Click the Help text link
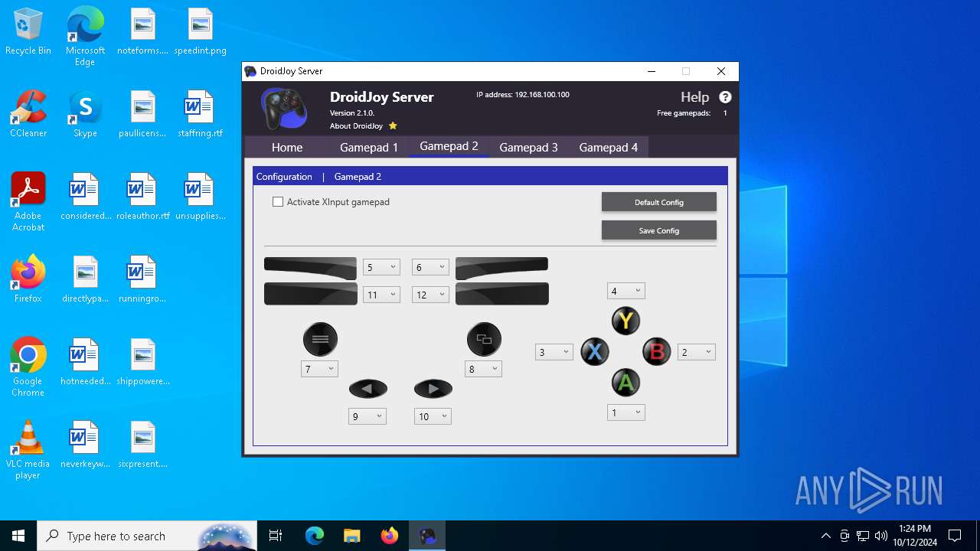The image size is (980, 551). 695,97
